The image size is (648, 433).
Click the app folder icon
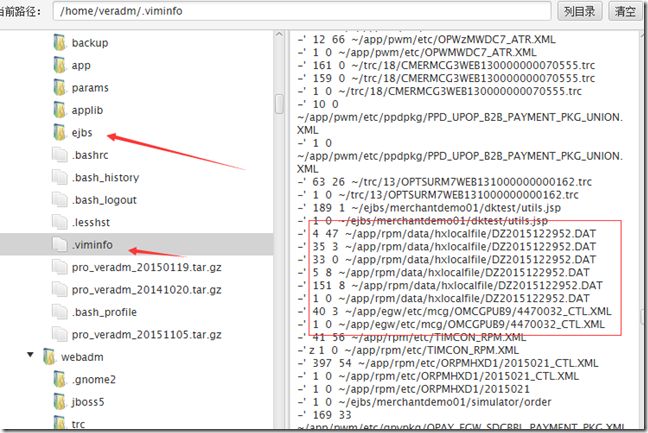[60, 65]
